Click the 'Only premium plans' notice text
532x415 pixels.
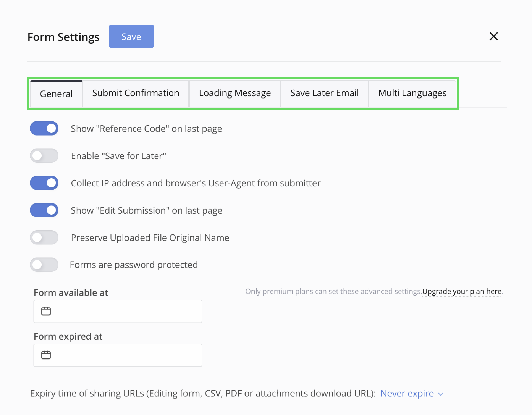[333, 291]
